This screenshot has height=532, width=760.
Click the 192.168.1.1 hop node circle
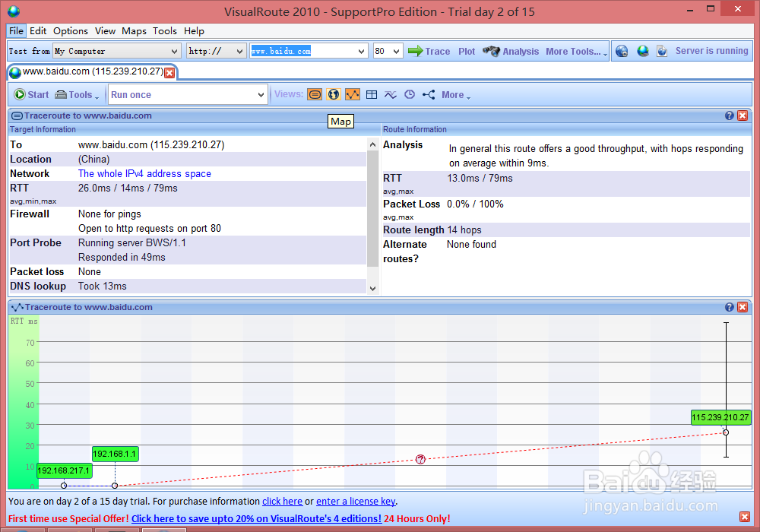pyautogui.click(x=115, y=486)
